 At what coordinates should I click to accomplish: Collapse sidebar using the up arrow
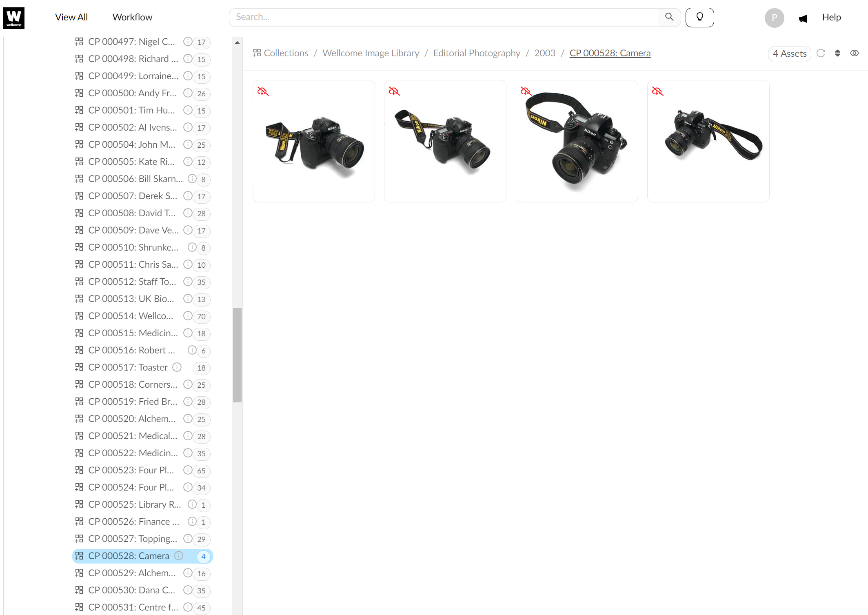click(237, 43)
